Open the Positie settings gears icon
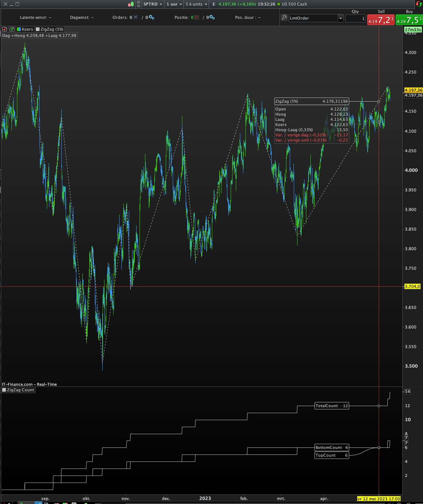Image resolution: width=423 pixels, height=504 pixels. click(x=212, y=17)
